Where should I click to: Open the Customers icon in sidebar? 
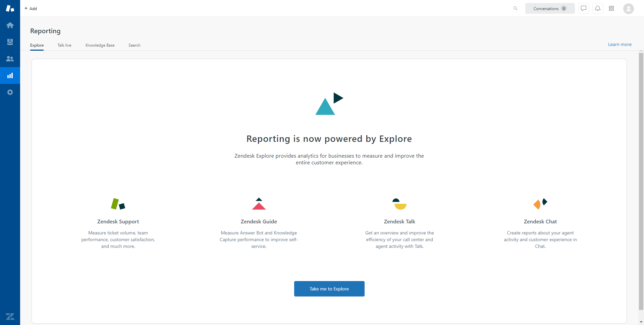click(10, 59)
